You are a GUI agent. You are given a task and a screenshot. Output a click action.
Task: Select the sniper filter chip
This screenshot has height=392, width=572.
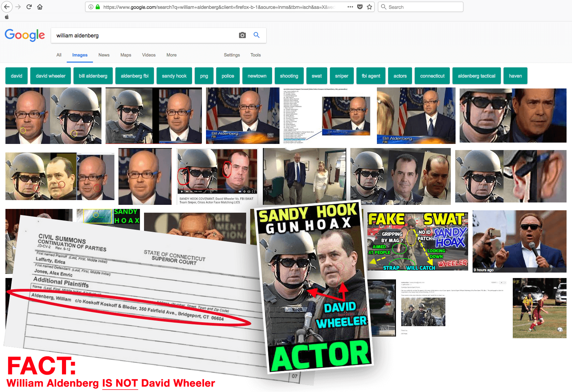coord(342,76)
